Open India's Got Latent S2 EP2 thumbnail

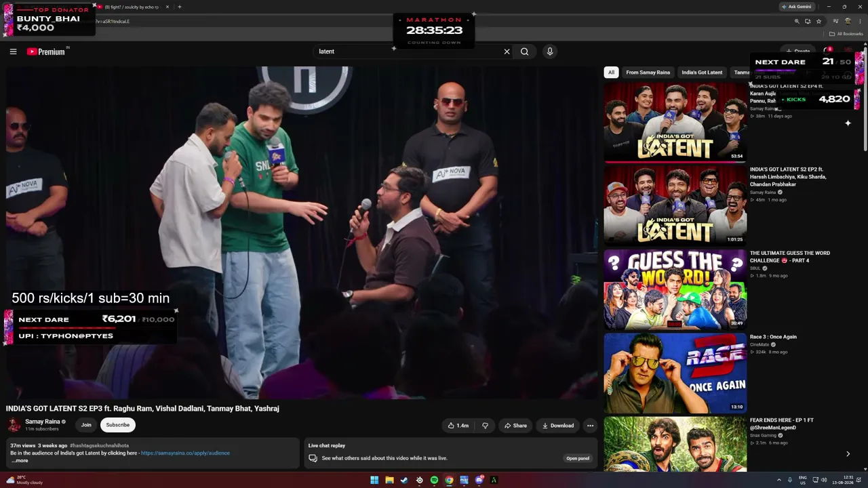(675, 205)
